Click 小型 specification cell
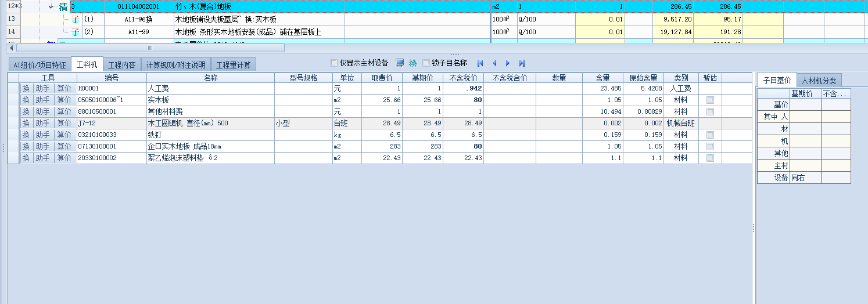 click(x=303, y=123)
